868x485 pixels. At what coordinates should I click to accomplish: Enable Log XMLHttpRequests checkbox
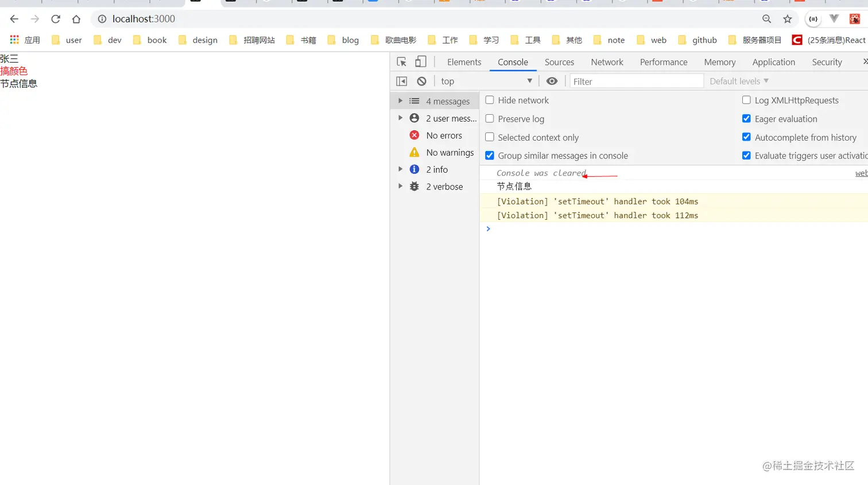746,100
